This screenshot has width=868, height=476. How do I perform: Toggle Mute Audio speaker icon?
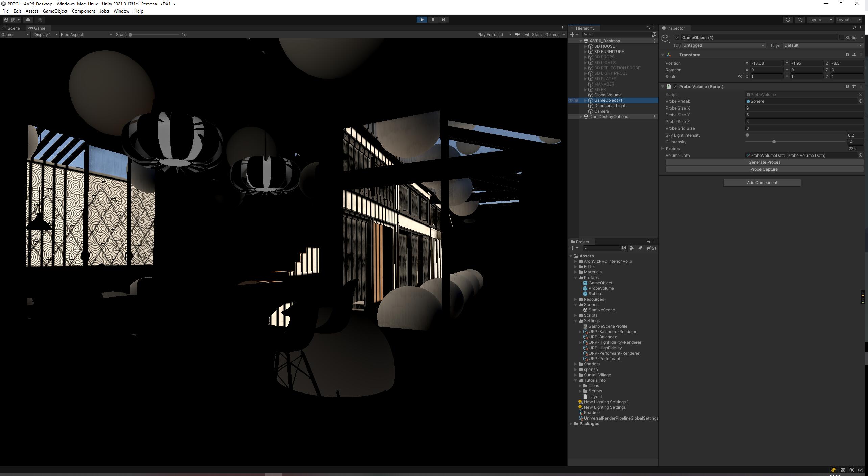coord(517,34)
